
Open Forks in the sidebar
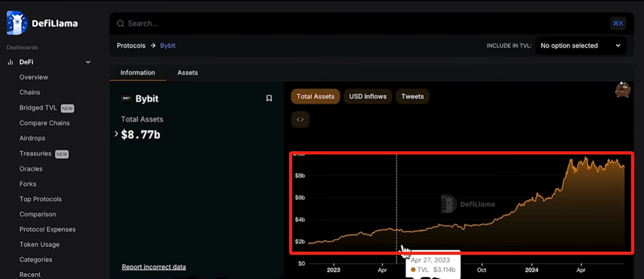(28, 184)
